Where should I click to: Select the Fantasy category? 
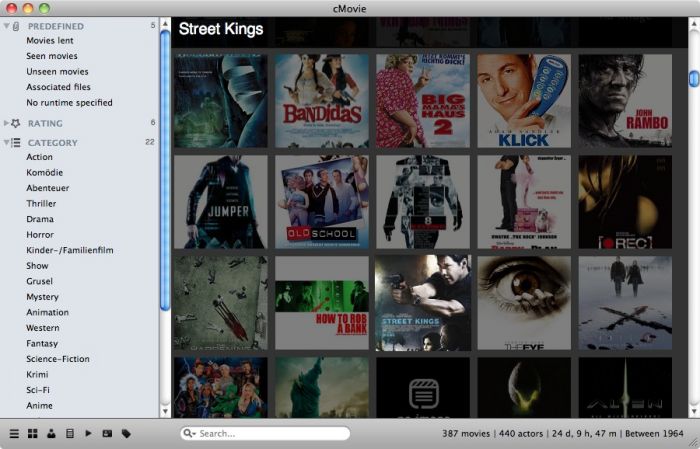click(42, 343)
